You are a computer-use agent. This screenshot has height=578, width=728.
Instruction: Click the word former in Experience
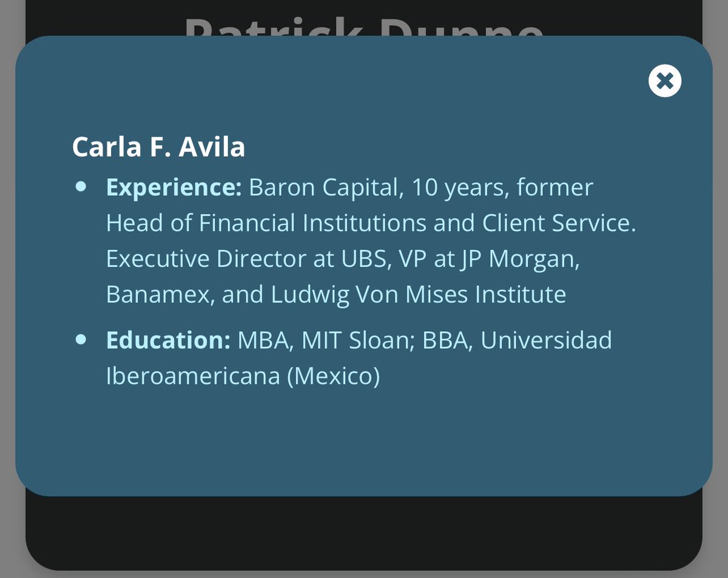point(554,187)
